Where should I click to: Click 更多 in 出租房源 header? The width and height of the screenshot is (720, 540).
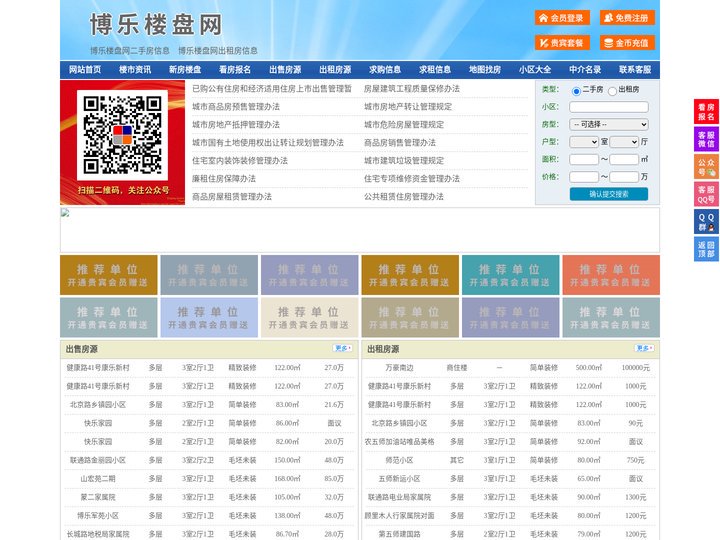click(644, 349)
